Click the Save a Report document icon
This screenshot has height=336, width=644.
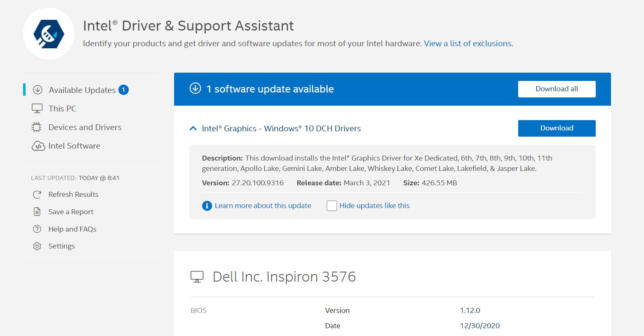click(x=37, y=212)
